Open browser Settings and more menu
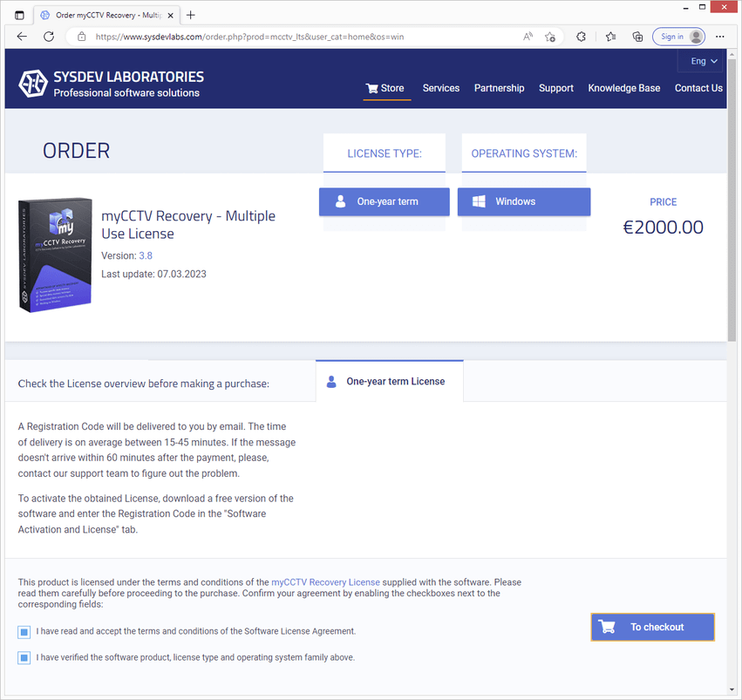The image size is (742, 700). tap(719, 37)
